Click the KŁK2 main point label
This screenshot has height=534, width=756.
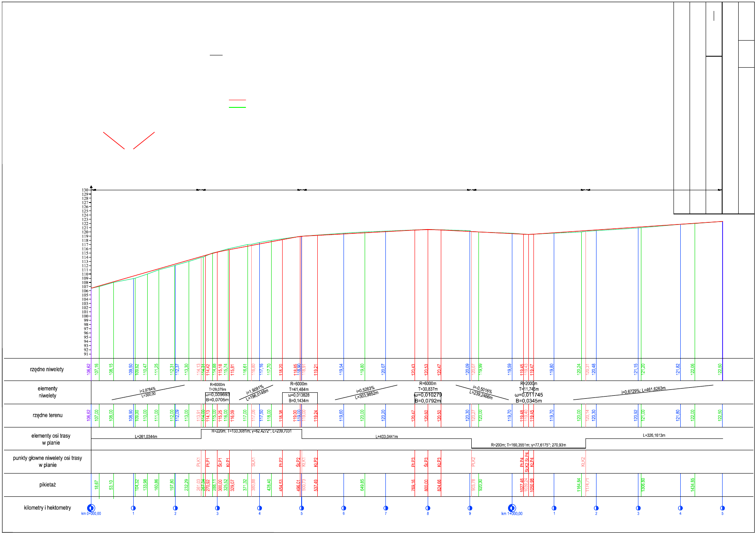click(583, 462)
